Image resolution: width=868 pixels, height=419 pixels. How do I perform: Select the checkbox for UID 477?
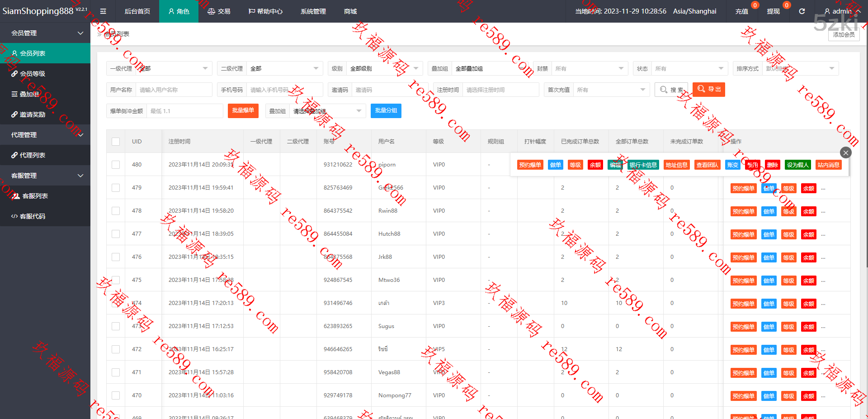[116, 234]
